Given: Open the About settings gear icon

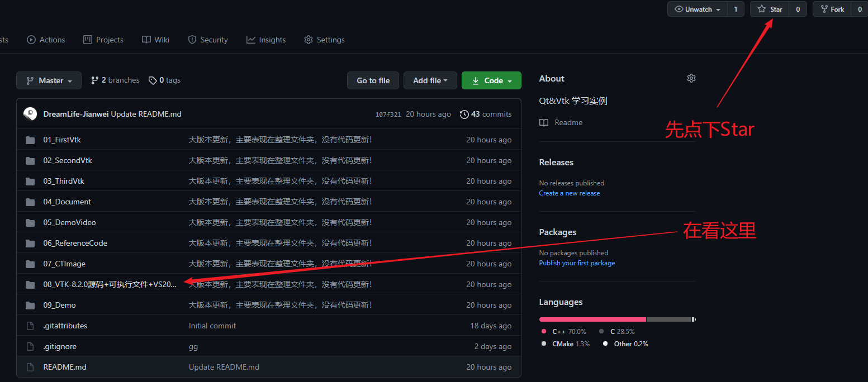Looking at the screenshot, I should (691, 78).
